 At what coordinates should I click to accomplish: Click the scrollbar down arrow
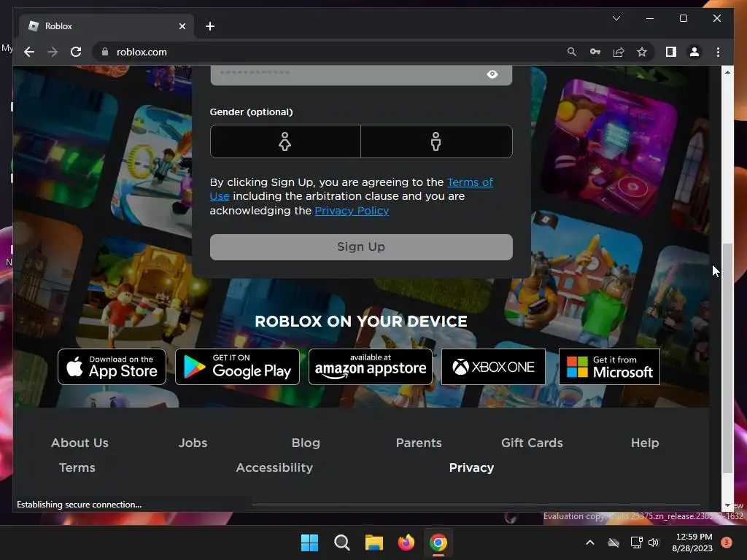tap(727, 505)
